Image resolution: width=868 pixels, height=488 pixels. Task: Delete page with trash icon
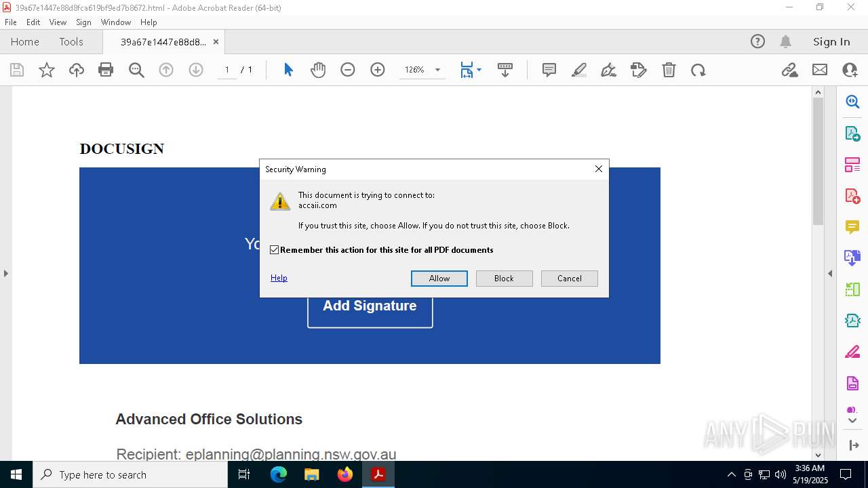click(x=669, y=70)
